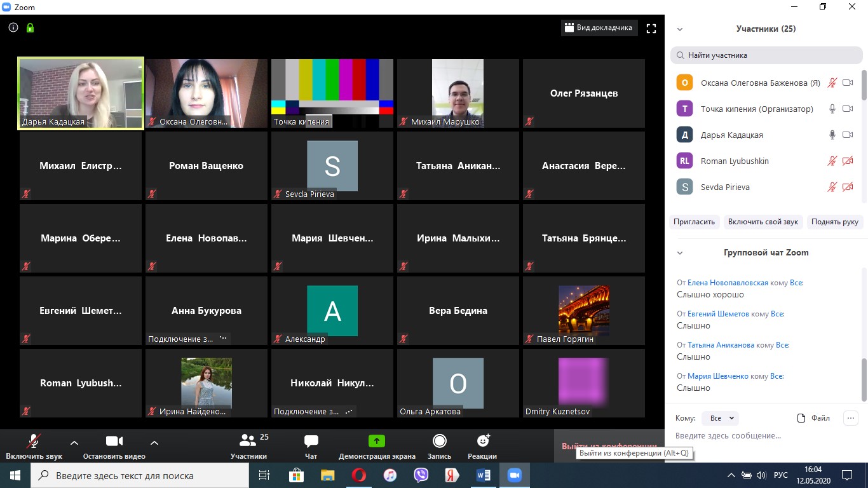Open File Explorer from taskbar
868x488 pixels.
coord(327,475)
